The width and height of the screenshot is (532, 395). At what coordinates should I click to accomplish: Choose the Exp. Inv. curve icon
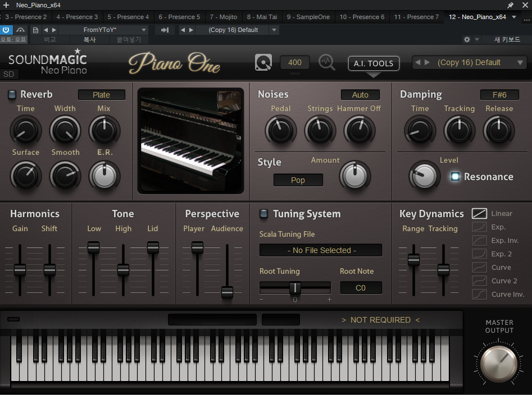(479, 241)
